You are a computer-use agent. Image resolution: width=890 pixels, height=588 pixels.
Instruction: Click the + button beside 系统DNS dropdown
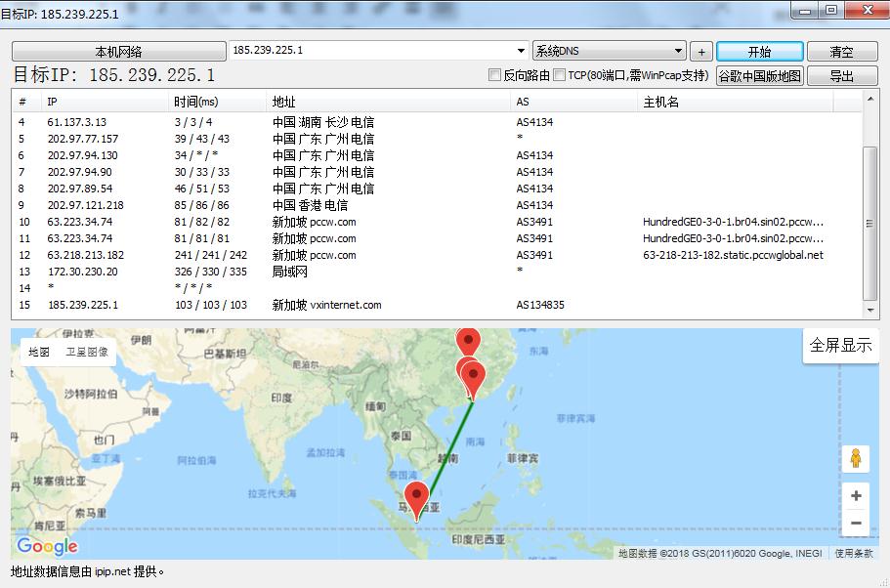[701, 51]
